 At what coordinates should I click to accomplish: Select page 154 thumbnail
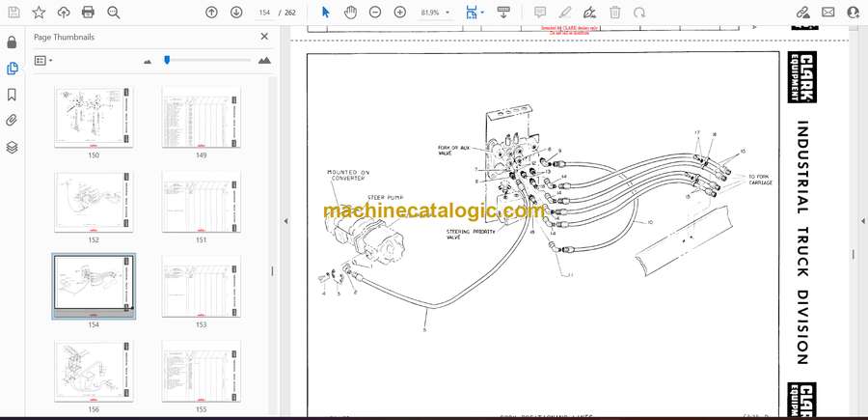click(94, 287)
